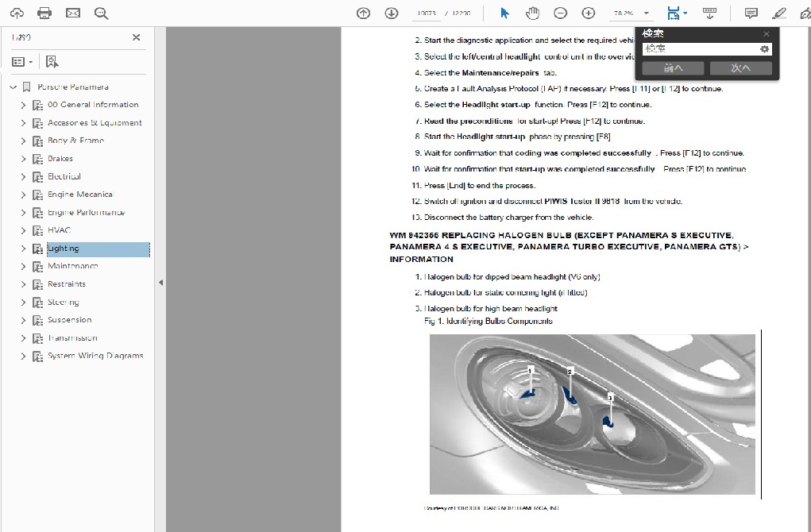This screenshot has height=532, width=811.
Task: Select the Engine Mechanical bookmark
Action: (79, 195)
